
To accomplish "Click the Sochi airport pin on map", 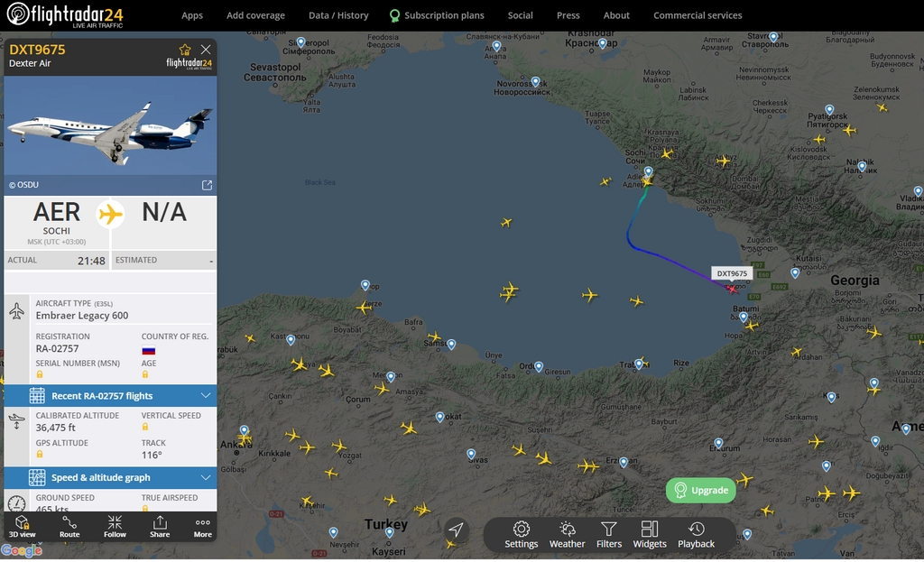I will 648,172.
